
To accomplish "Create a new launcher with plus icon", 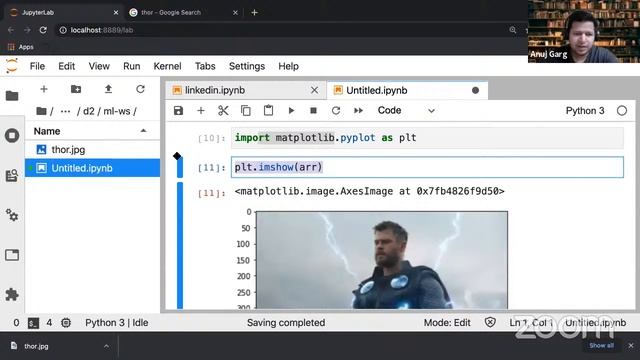I will coord(44,89).
